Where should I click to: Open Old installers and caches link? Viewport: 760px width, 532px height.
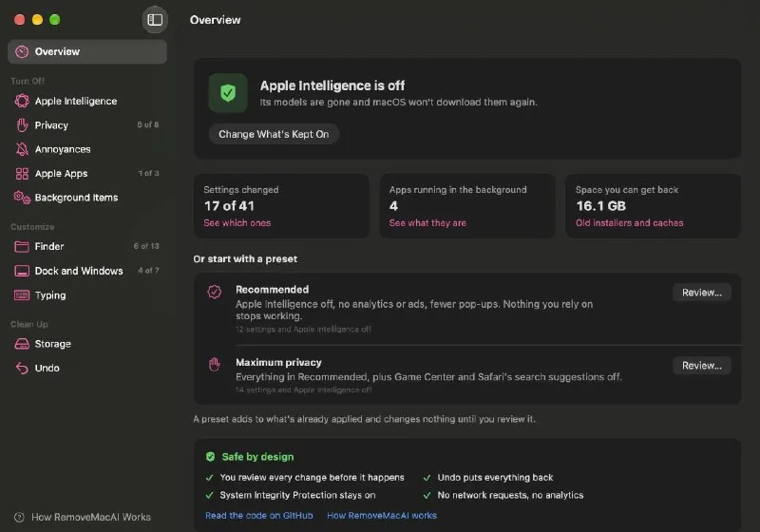pos(629,223)
